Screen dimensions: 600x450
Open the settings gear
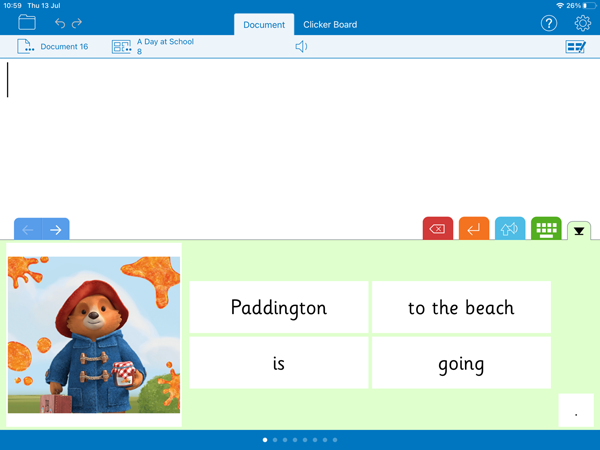click(x=582, y=23)
